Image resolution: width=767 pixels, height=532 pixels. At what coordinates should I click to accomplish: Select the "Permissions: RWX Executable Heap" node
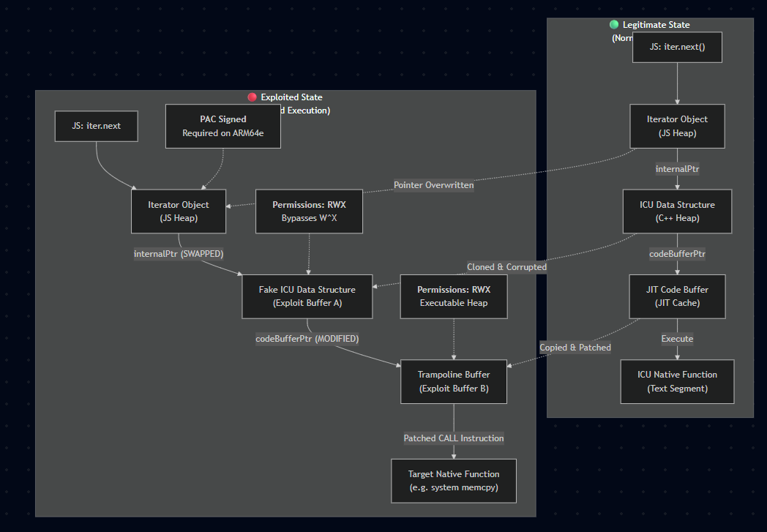[454, 296]
